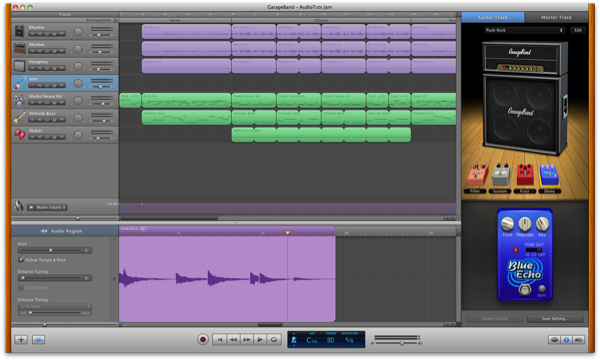
Task: Expand automation for the Solo track
Action: coord(62,85)
